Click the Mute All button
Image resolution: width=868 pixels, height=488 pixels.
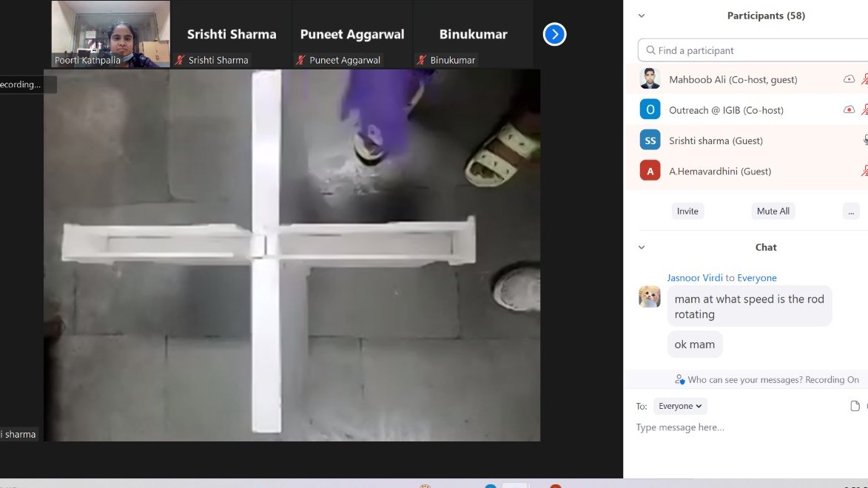[773, 211]
